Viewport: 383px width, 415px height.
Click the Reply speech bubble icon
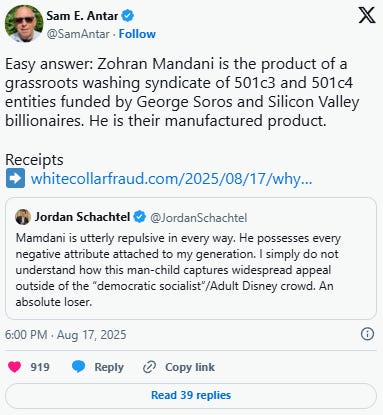pyautogui.click(x=79, y=367)
